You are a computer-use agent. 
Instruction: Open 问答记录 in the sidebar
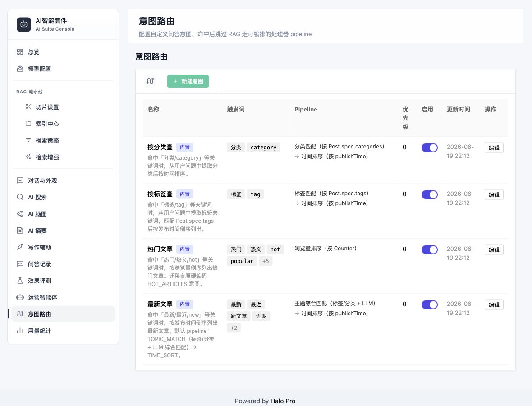[x=63, y=264]
